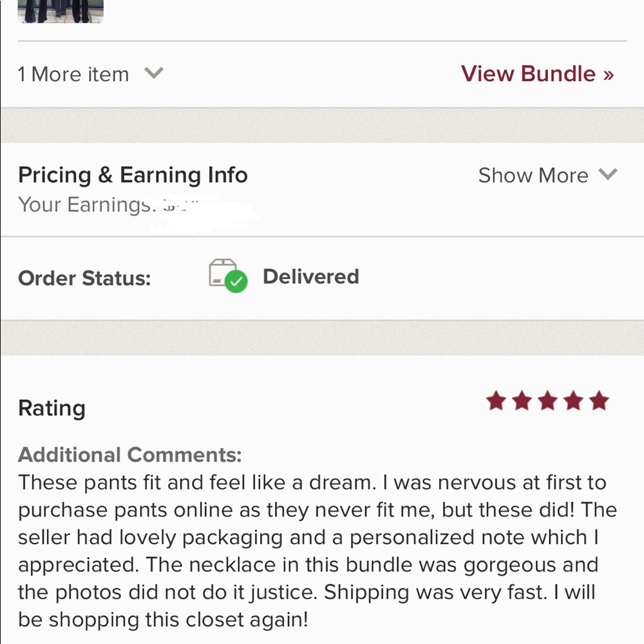Screen dimensions: 644x644
Task: Click the Rating heading
Action: [52, 409]
